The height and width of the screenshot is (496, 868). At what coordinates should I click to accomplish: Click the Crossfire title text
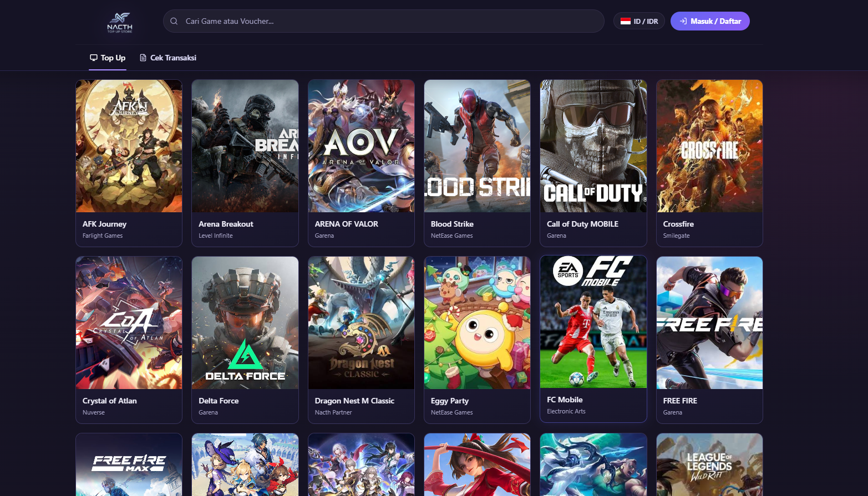[x=678, y=224]
